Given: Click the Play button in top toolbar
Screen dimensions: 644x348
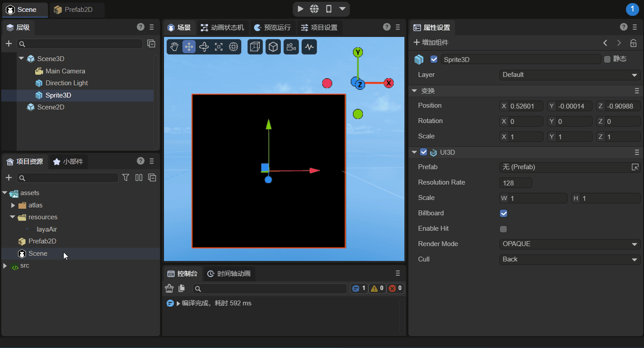Looking at the screenshot, I should tap(300, 9).
